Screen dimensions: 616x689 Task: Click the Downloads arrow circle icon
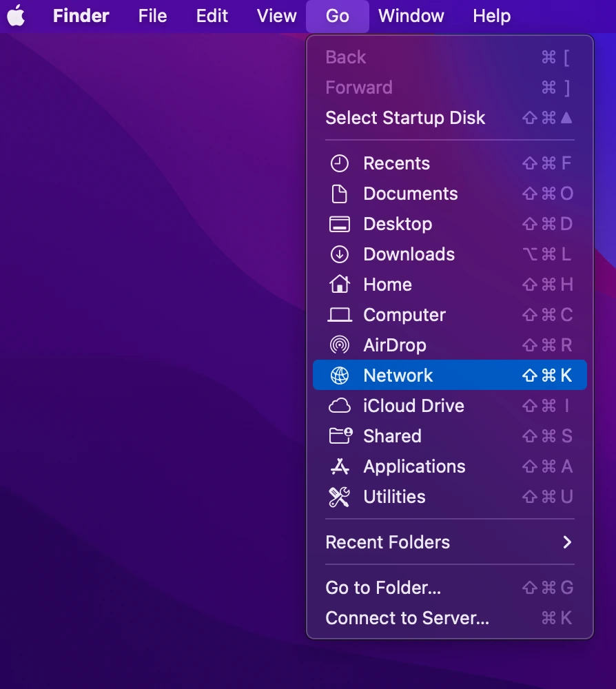339,254
